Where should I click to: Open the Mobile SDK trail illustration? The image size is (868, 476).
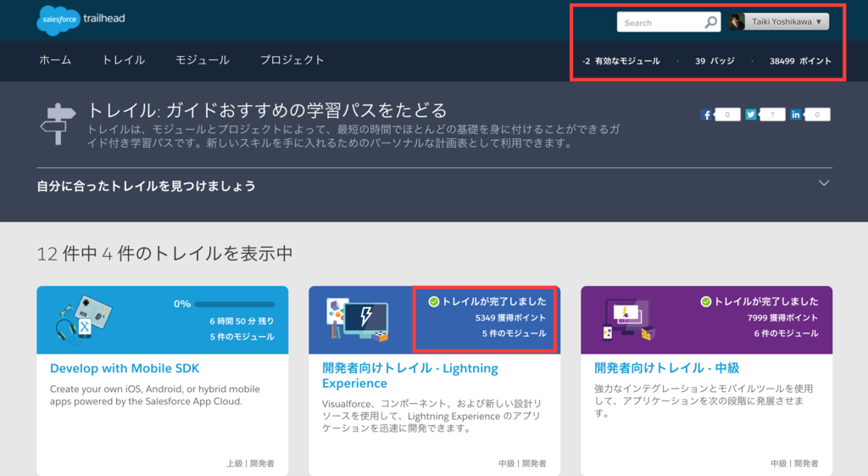[x=84, y=319]
